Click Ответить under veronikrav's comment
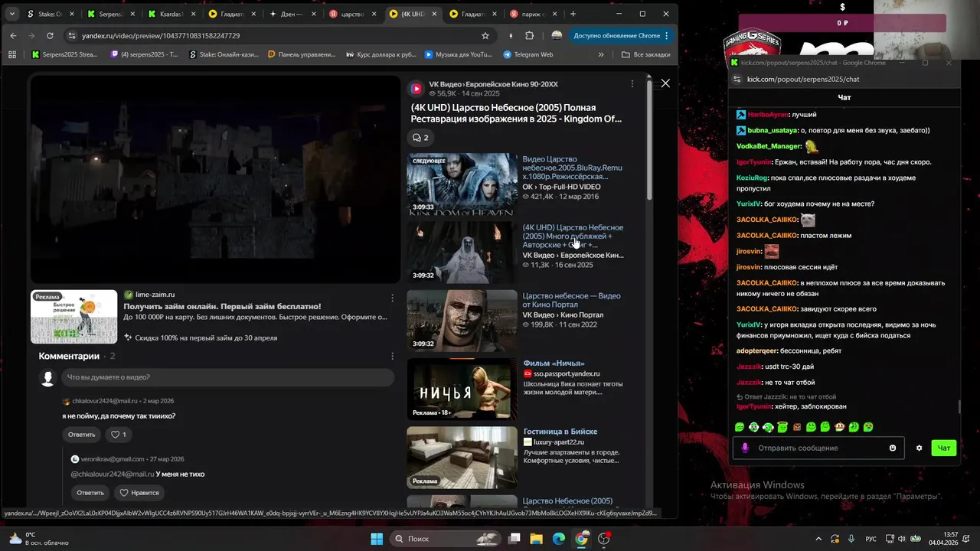The width and height of the screenshot is (980, 551). tap(90, 493)
